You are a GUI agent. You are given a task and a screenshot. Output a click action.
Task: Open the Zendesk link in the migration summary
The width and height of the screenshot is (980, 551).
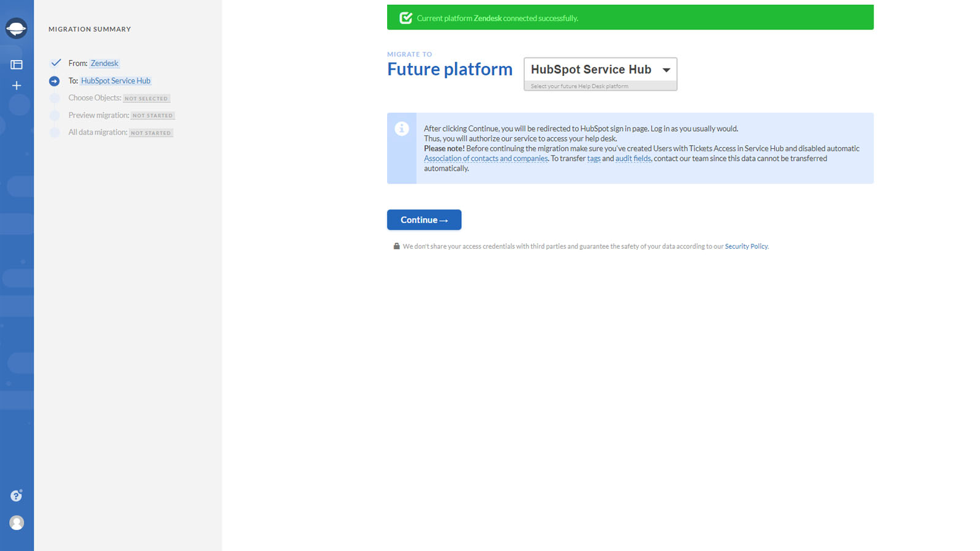[105, 63]
